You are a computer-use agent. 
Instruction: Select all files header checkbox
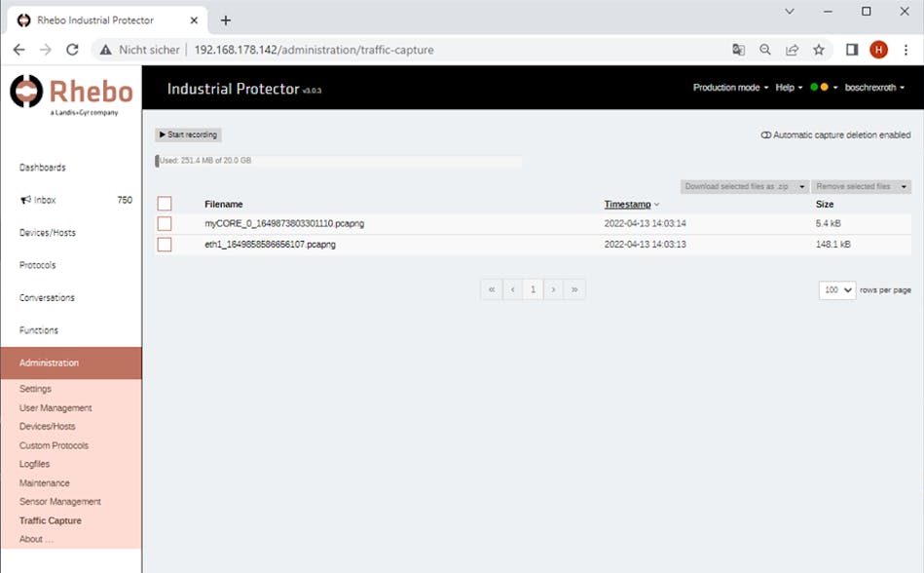tap(165, 204)
